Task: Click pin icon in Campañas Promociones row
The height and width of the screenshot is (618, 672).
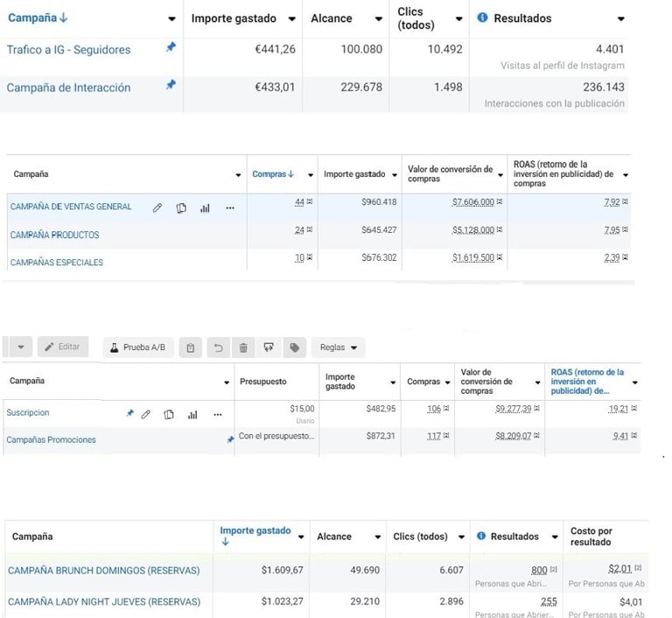Action: (x=231, y=439)
